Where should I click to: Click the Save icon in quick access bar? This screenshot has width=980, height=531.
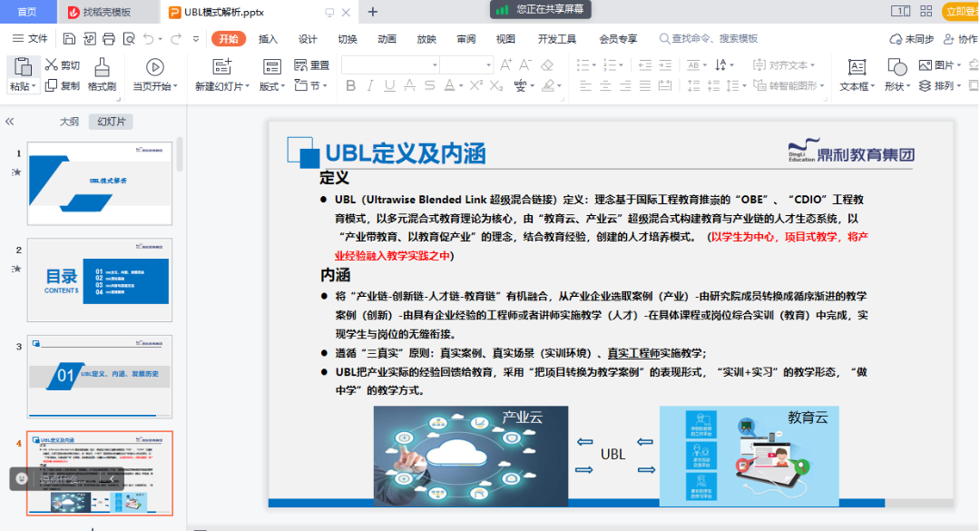70,39
